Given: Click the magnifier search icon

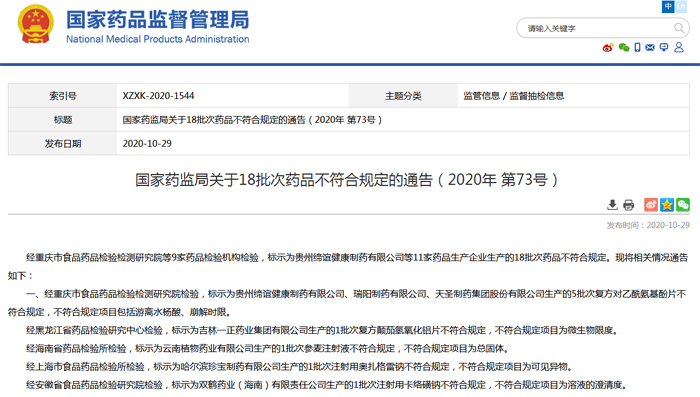Looking at the screenshot, I should 679,28.
